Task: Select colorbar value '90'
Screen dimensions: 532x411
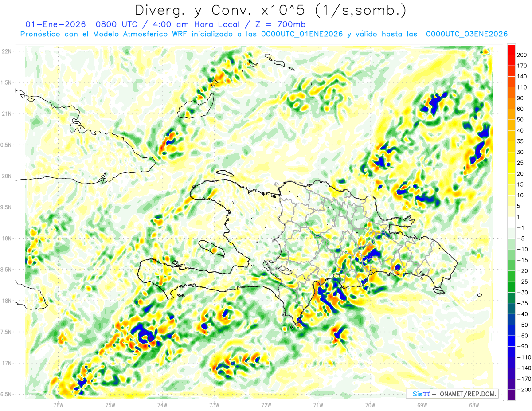Action: click(520, 98)
